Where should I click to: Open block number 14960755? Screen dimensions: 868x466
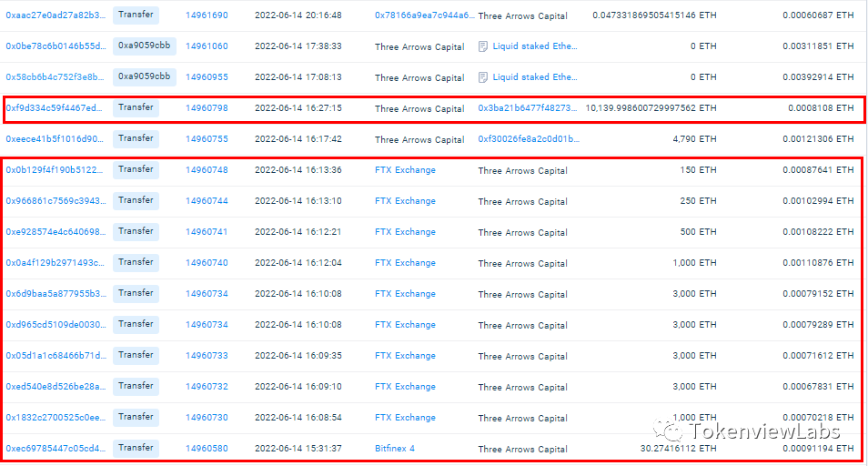pos(207,139)
